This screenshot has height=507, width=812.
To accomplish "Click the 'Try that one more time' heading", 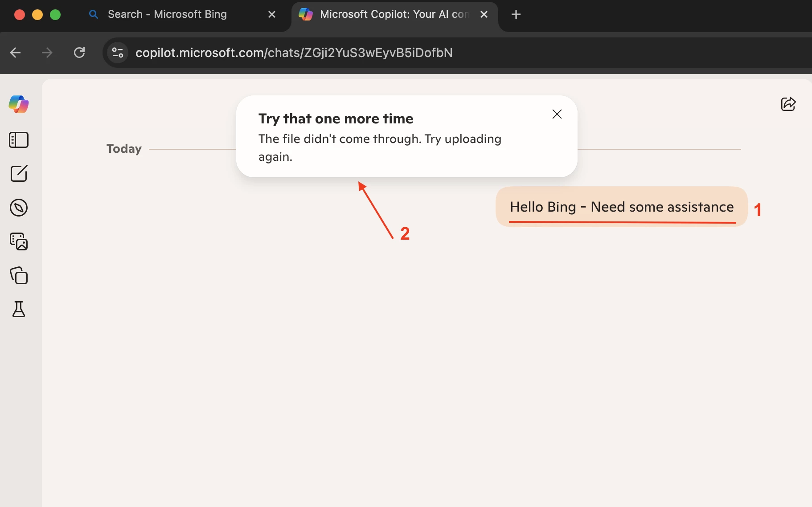I will point(336,119).
